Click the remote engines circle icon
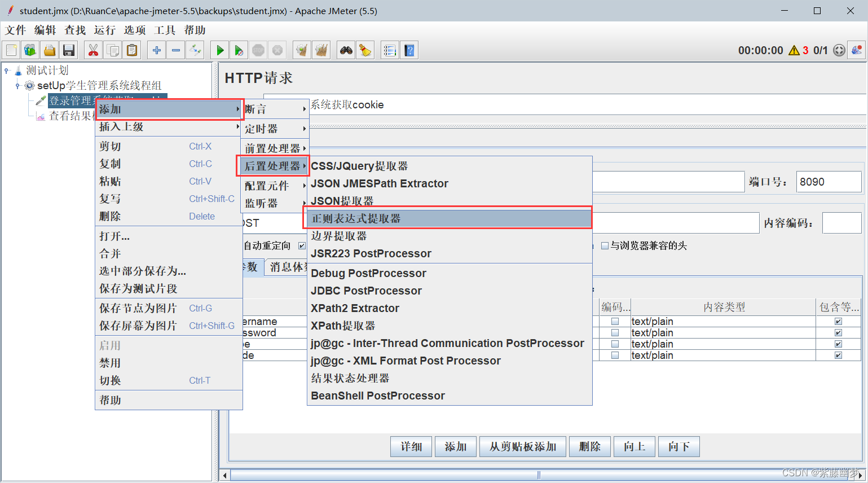The width and height of the screenshot is (868, 483). [x=839, y=50]
